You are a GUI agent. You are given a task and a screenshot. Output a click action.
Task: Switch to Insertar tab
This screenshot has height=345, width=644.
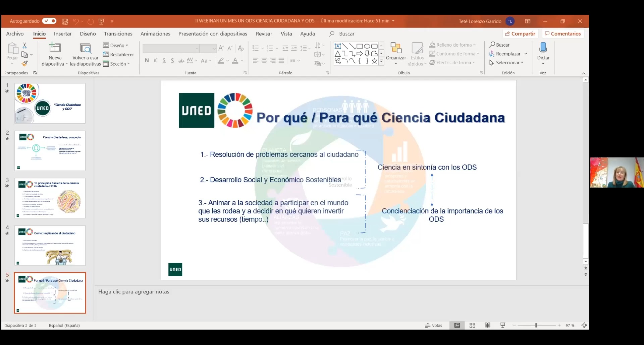click(x=63, y=33)
